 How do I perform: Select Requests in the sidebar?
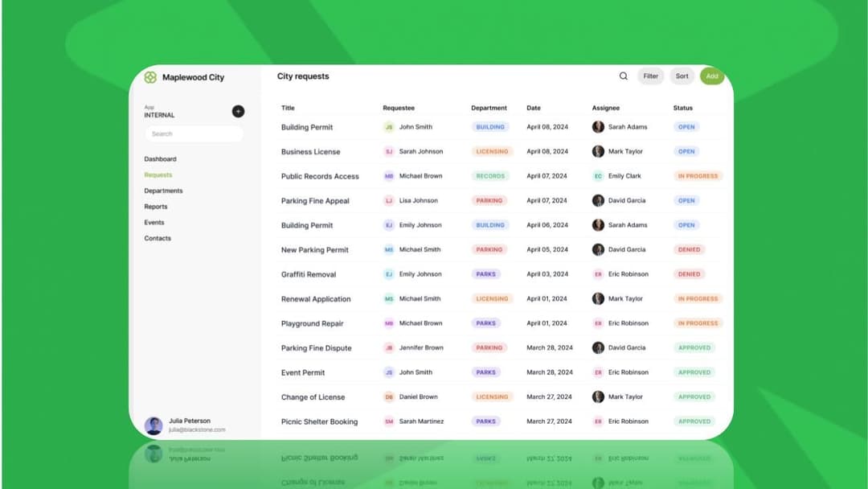pos(158,175)
